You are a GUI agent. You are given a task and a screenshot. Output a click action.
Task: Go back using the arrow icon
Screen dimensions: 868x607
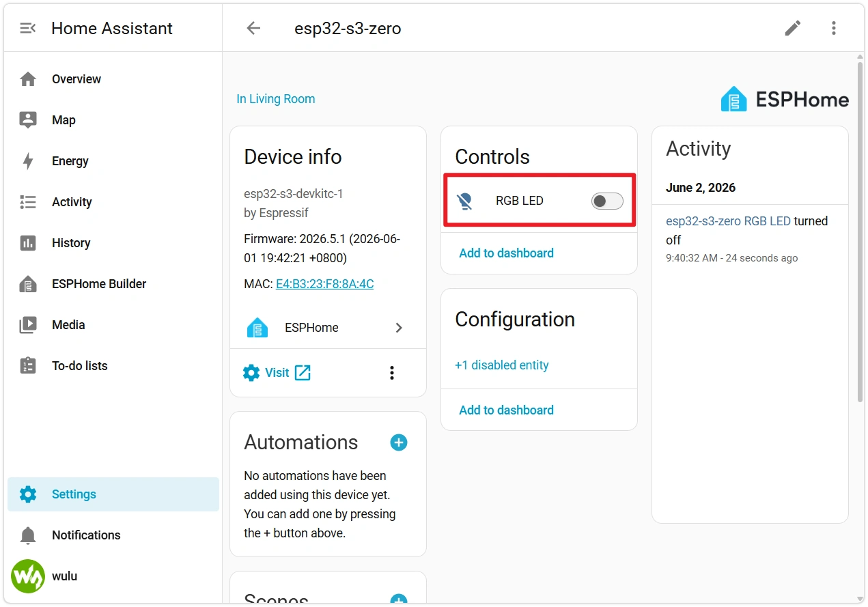tap(253, 28)
